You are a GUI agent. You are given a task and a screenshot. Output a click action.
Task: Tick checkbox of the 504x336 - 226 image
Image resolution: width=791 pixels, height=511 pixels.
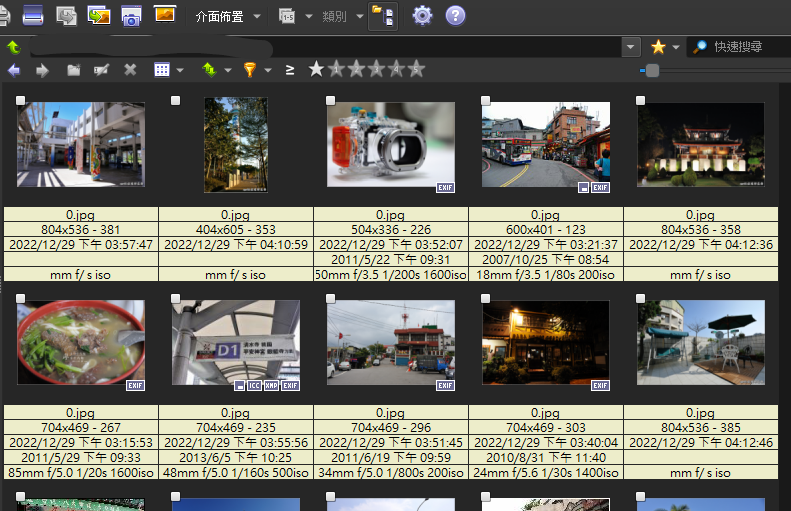pyautogui.click(x=330, y=100)
